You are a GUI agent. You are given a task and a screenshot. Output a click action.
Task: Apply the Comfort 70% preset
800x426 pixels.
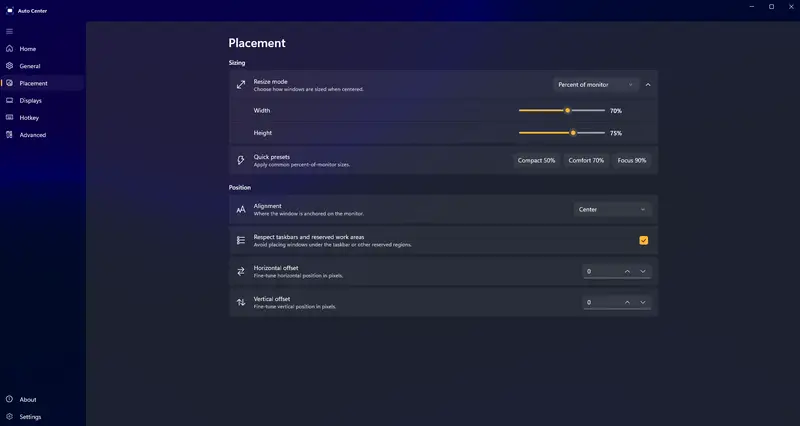pyautogui.click(x=586, y=160)
